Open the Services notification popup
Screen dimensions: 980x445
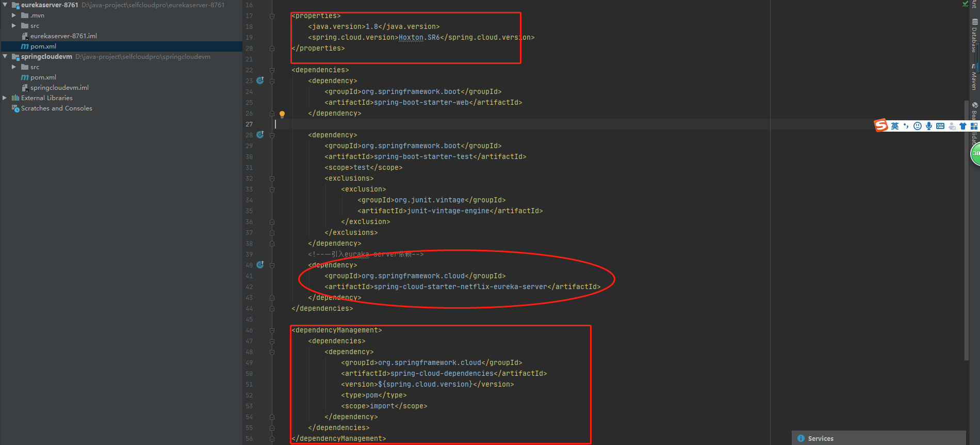(878, 438)
